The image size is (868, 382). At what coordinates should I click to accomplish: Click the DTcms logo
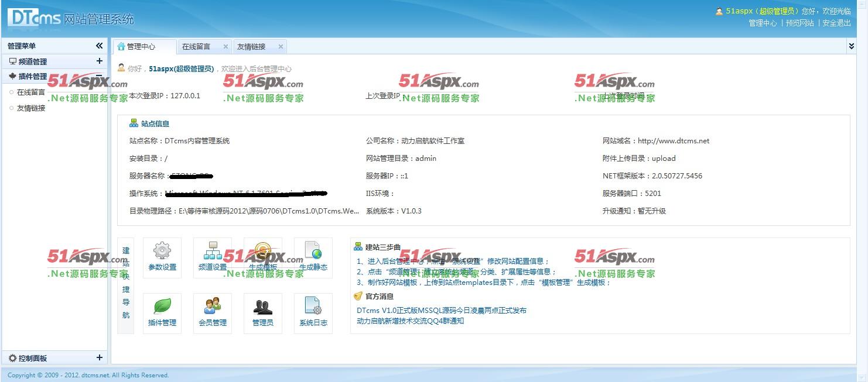pos(35,18)
